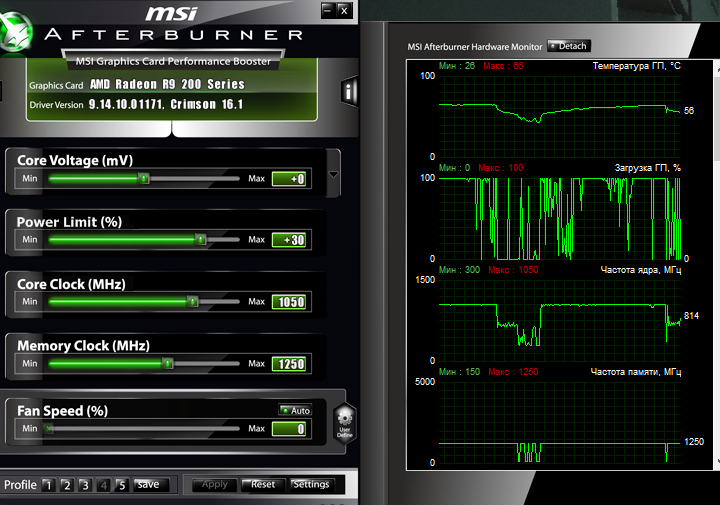
Task: Click the hardware monitor graph vertical scrollbar
Action: [717, 263]
